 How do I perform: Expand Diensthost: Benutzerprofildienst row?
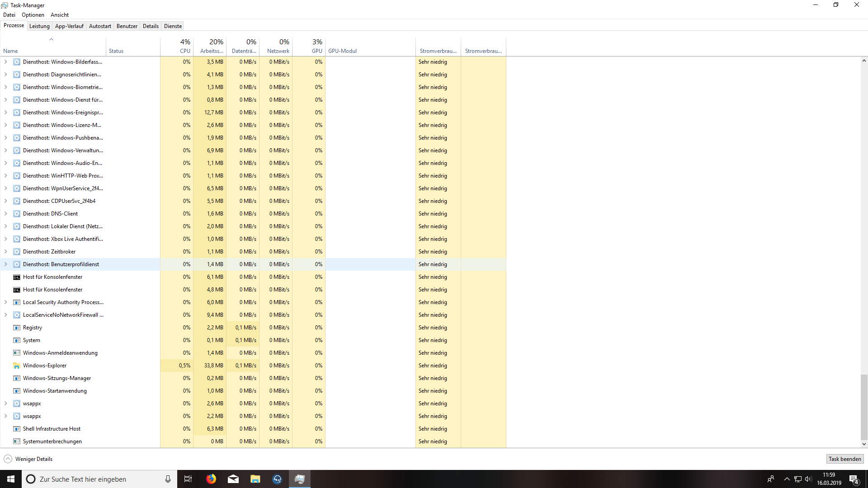[x=6, y=264]
